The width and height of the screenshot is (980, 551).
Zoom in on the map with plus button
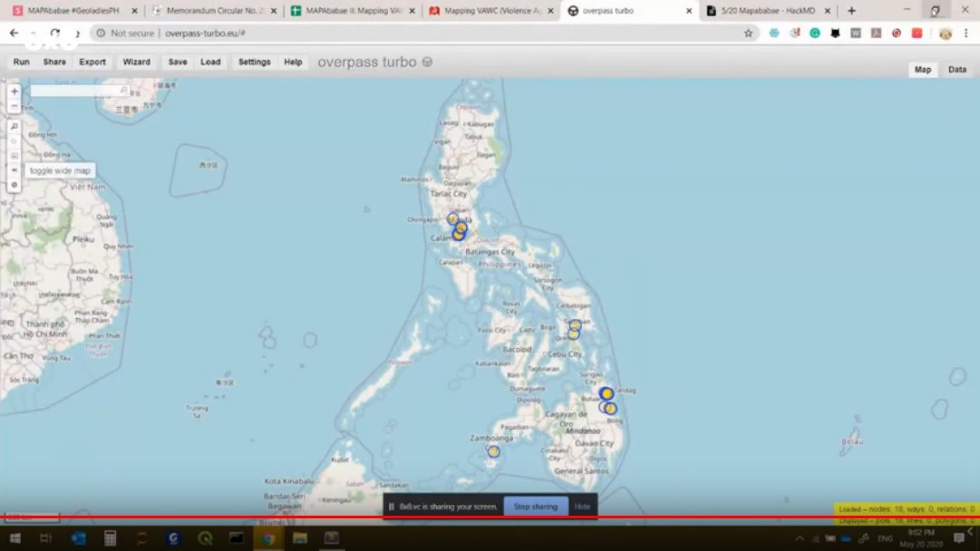(x=15, y=92)
